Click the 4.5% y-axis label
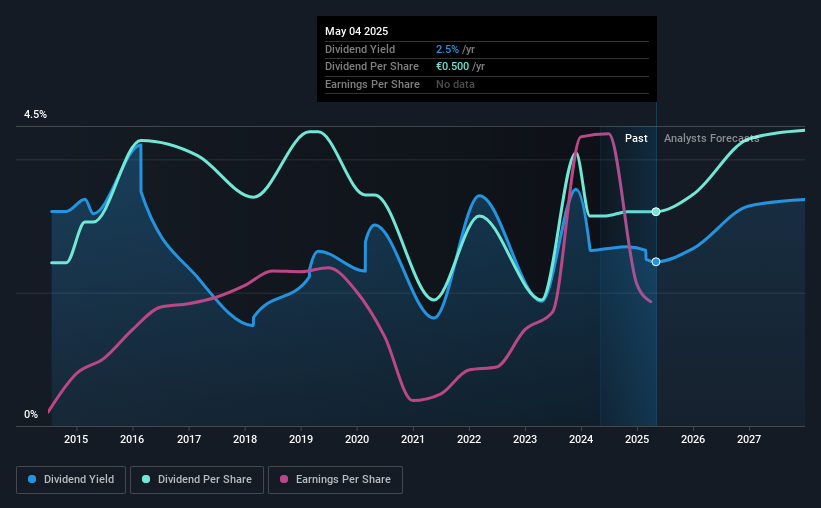Image resolution: width=821 pixels, height=508 pixels. 35,115
